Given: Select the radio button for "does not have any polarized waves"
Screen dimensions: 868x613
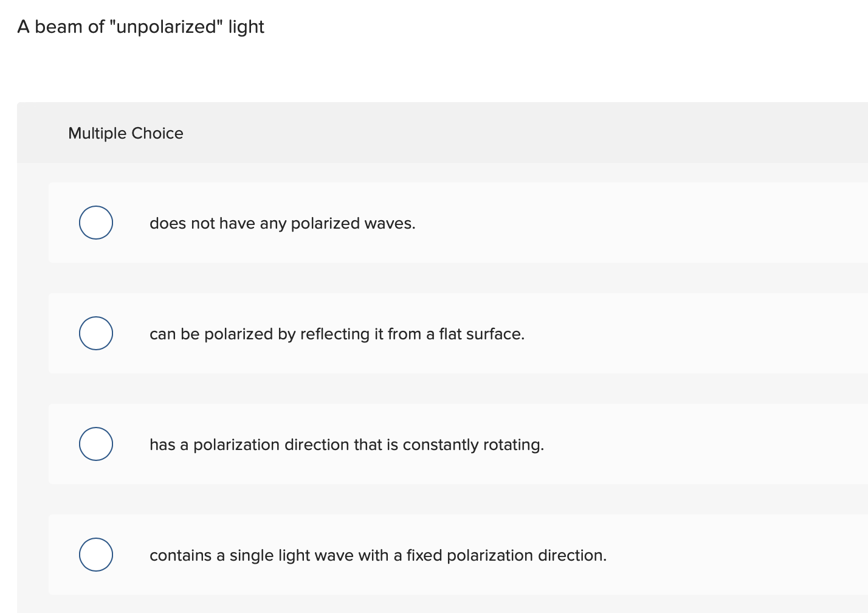Looking at the screenshot, I should tap(96, 223).
